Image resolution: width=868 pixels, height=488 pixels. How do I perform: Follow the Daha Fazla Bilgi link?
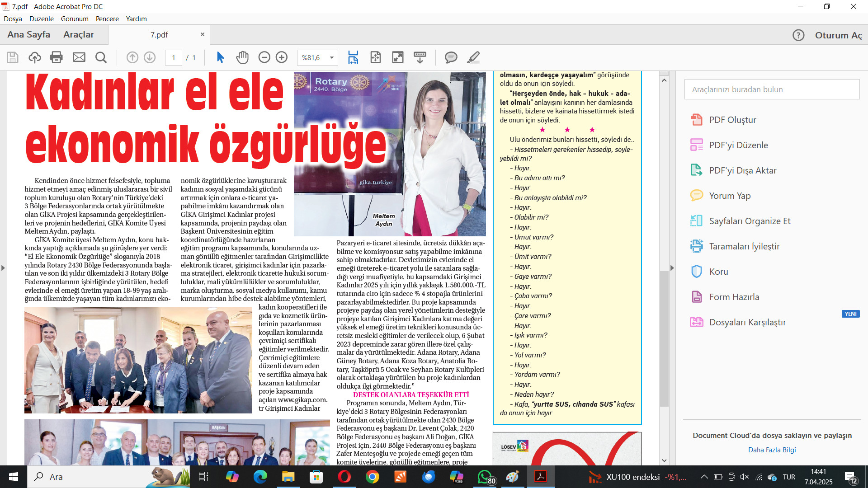(772, 450)
